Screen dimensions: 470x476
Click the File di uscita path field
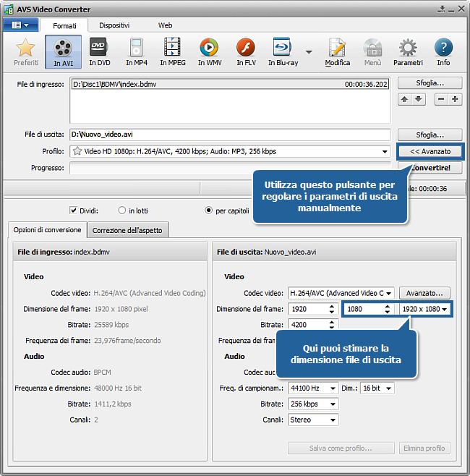point(230,135)
